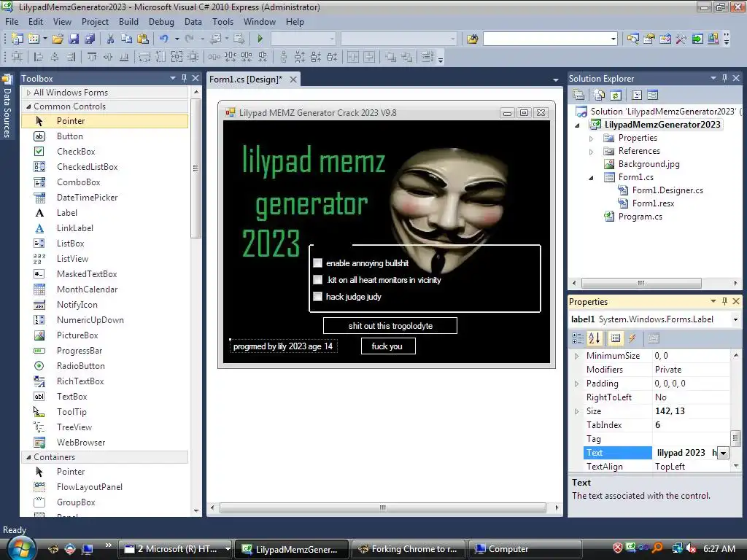Click Show All Files in Solution Explorer

(600, 96)
